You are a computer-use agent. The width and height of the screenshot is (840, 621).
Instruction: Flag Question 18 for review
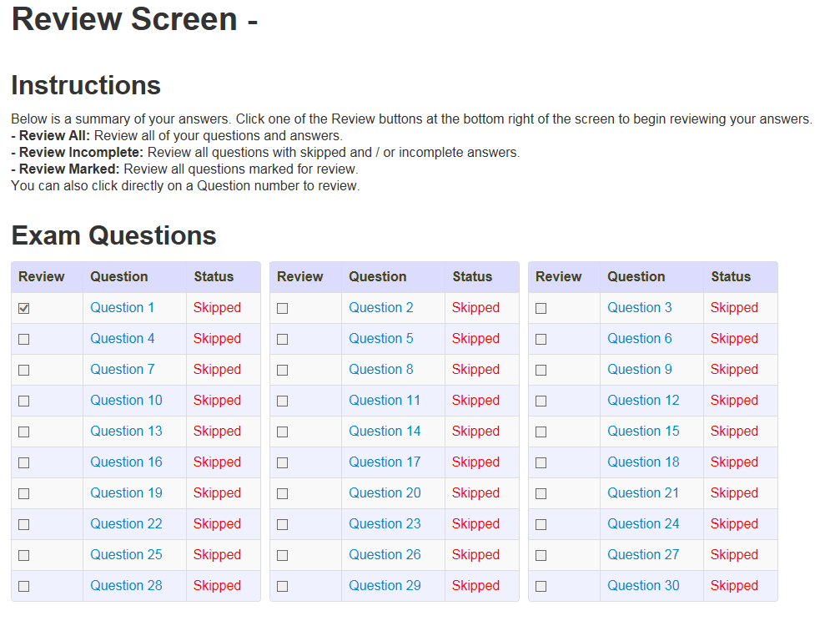pos(541,462)
